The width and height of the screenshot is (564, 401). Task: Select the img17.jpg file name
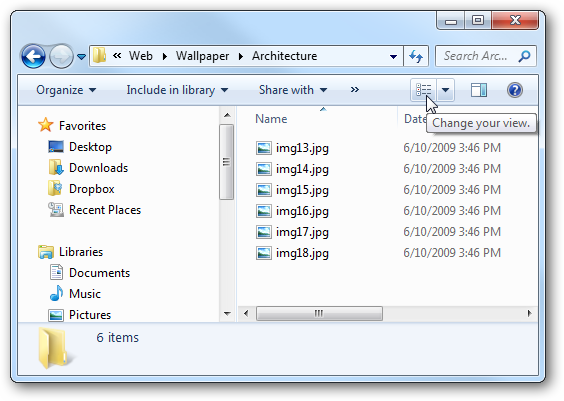[302, 232]
